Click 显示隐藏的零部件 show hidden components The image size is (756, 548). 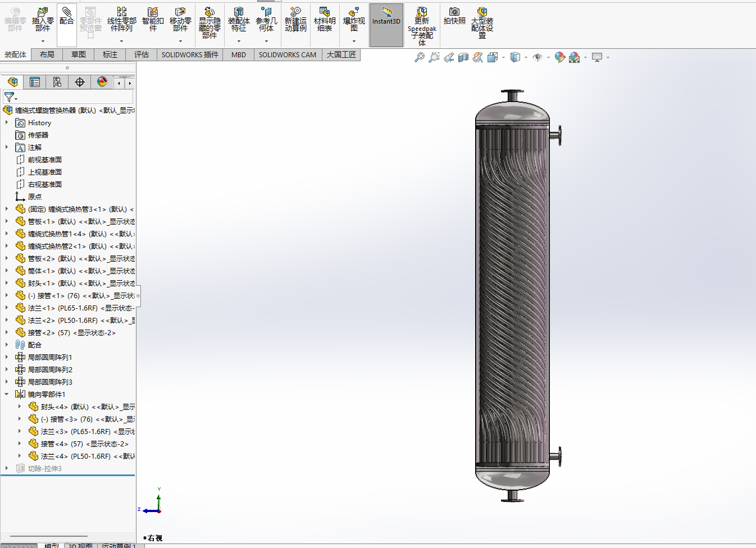click(x=209, y=22)
